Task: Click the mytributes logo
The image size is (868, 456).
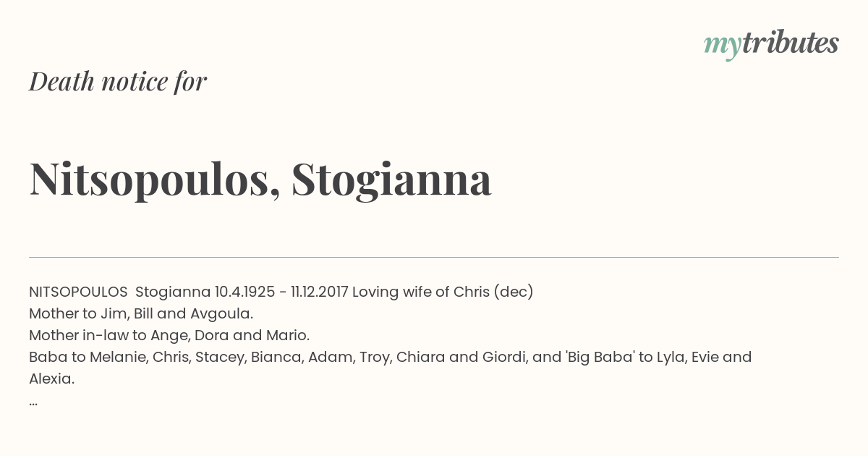Action: pyautogui.click(x=771, y=45)
